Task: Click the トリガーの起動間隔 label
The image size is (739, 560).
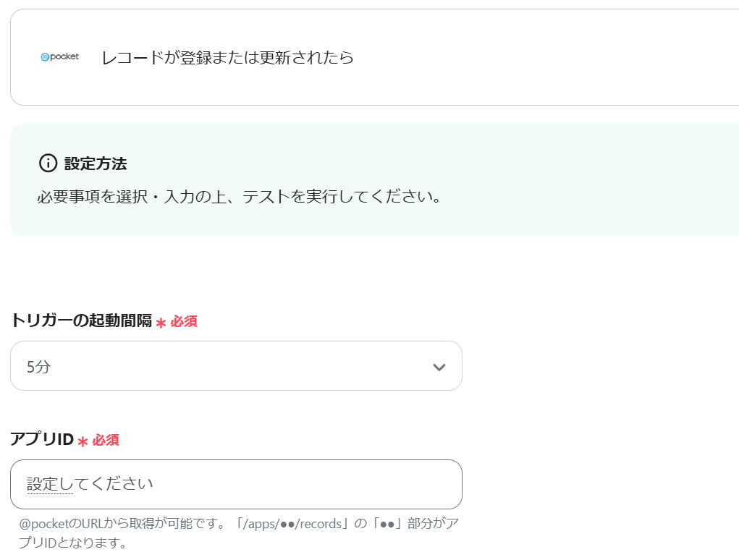Action: tap(81, 321)
